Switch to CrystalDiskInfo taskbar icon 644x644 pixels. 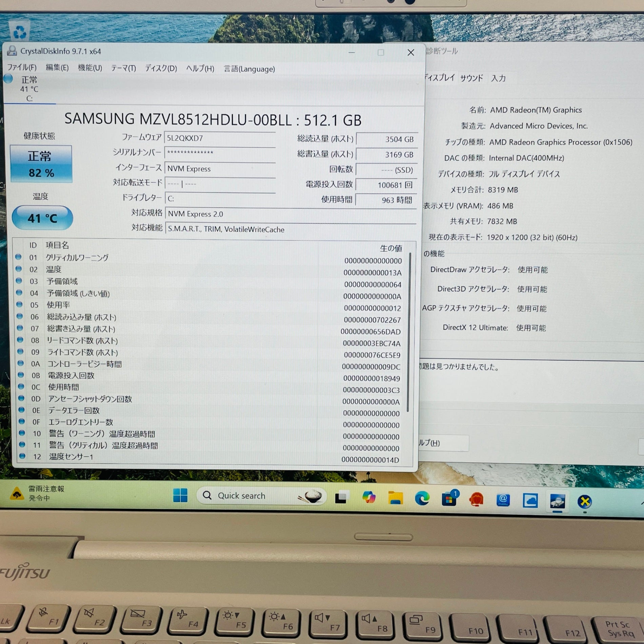(x=558, y=501)
